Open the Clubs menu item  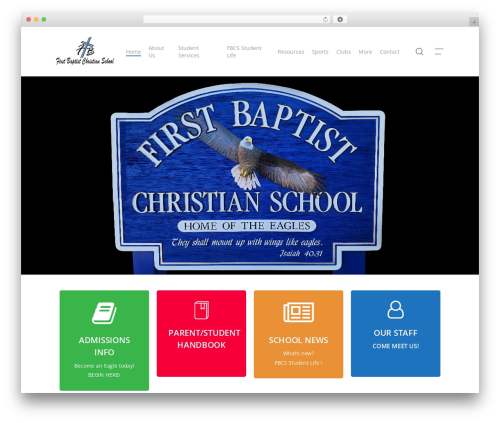pyautogui.click(x=343, y=52)
